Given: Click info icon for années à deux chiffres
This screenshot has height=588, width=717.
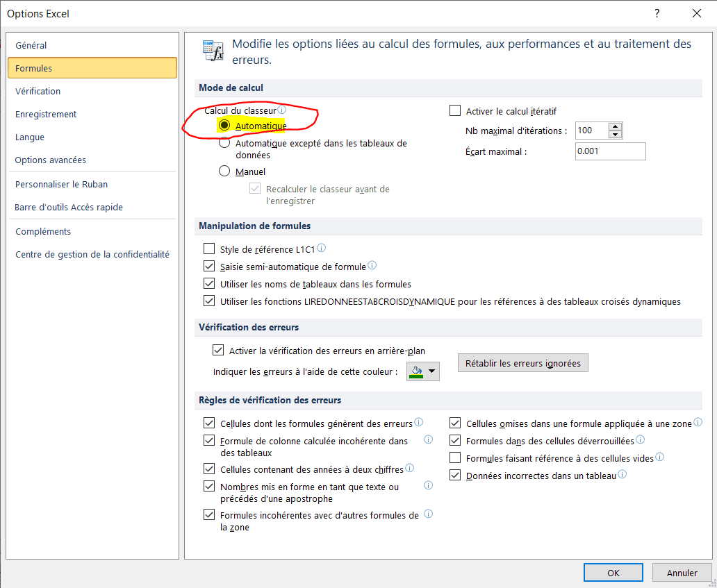Looking at the screenshot, I should [410, 468].
